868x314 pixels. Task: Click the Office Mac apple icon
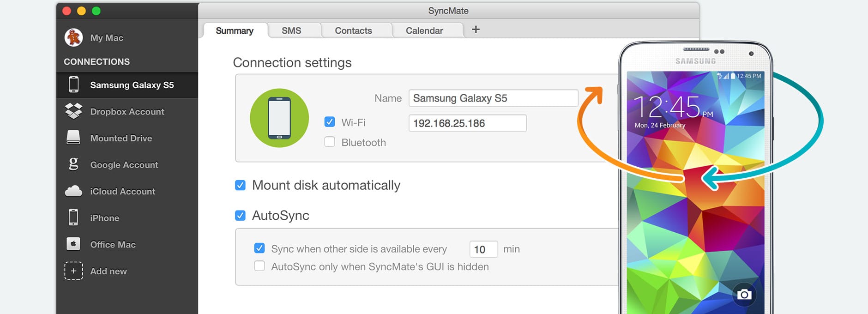(x=73, y=244)
